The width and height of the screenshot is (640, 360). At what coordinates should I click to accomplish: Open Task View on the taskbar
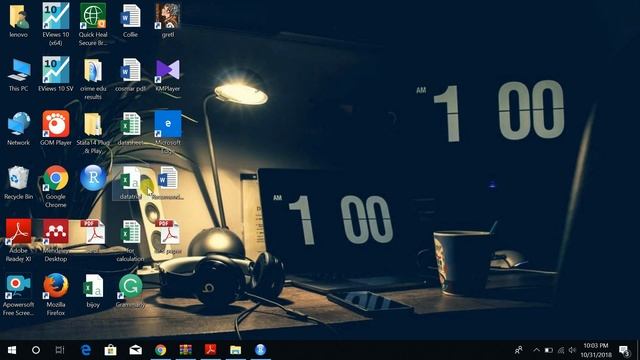click(60, 350)
